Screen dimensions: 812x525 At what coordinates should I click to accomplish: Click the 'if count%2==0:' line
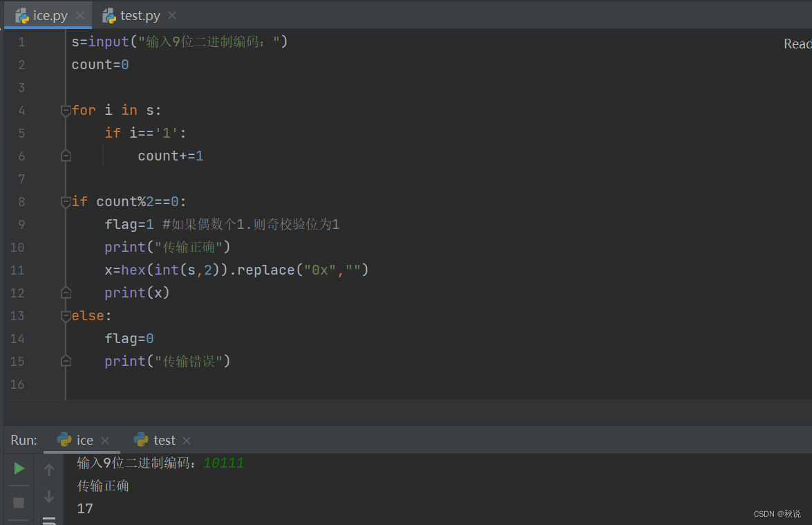tap(129, 201)
